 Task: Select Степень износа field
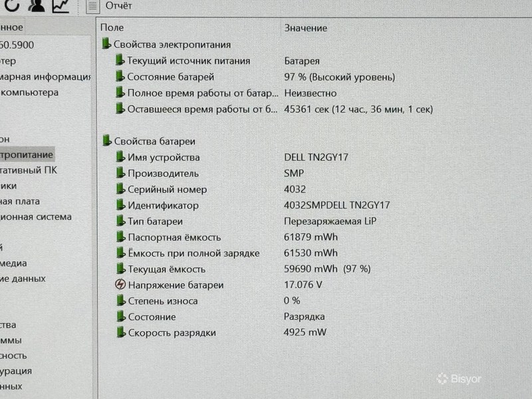(x=163, y=301)
